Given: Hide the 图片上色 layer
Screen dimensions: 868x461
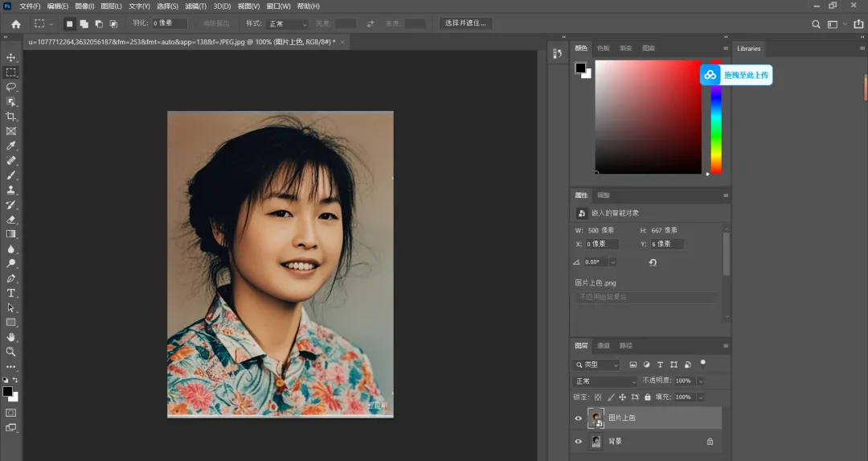Looking at the screenshot, I should pyautogui.click(x=579, y=418).
